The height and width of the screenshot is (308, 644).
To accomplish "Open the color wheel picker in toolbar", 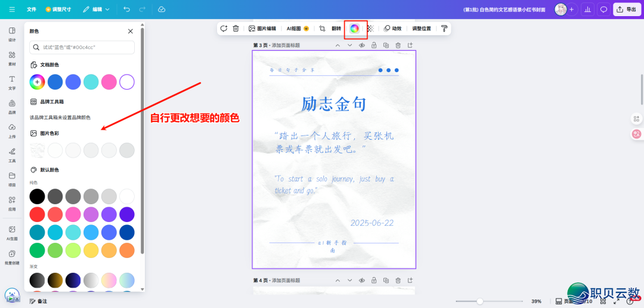I will (x=355, y=28).
